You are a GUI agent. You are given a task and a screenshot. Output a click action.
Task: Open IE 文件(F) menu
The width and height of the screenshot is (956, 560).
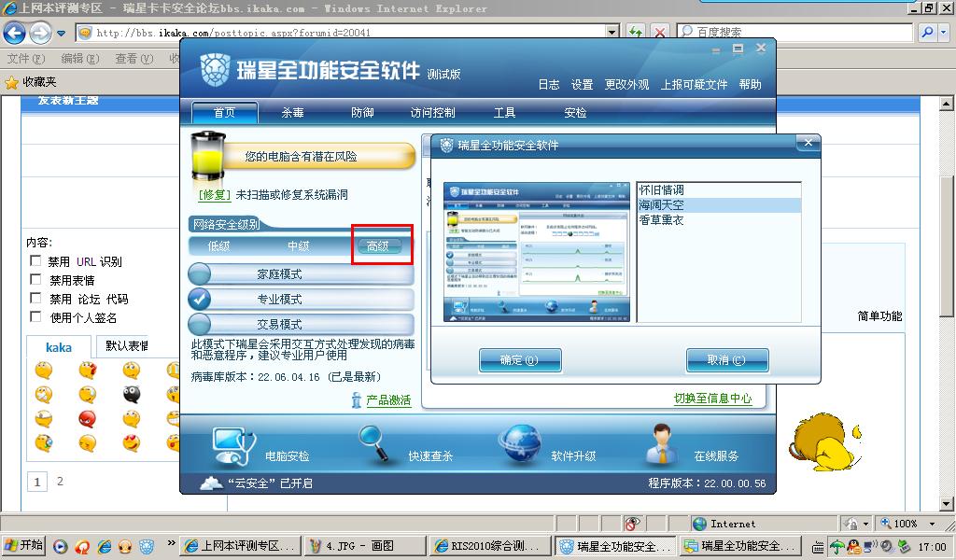pyautogui.click(x=26, y=59)
